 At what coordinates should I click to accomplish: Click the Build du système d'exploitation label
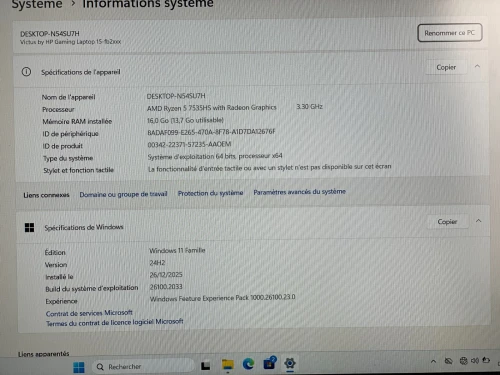[x=92, y=288]
